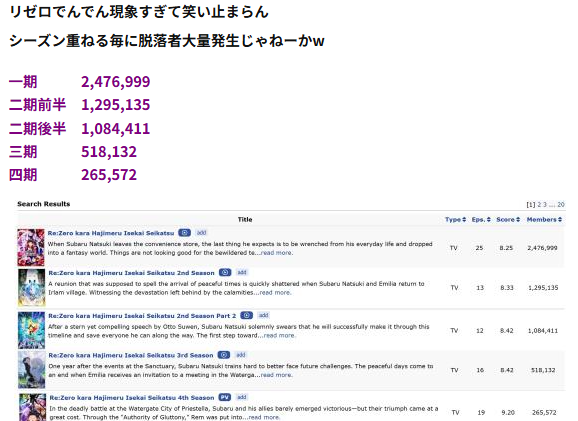The height and width of the screenshot is (421, 578).
Task: Click members value 518,132 in table
Action: 543,370
